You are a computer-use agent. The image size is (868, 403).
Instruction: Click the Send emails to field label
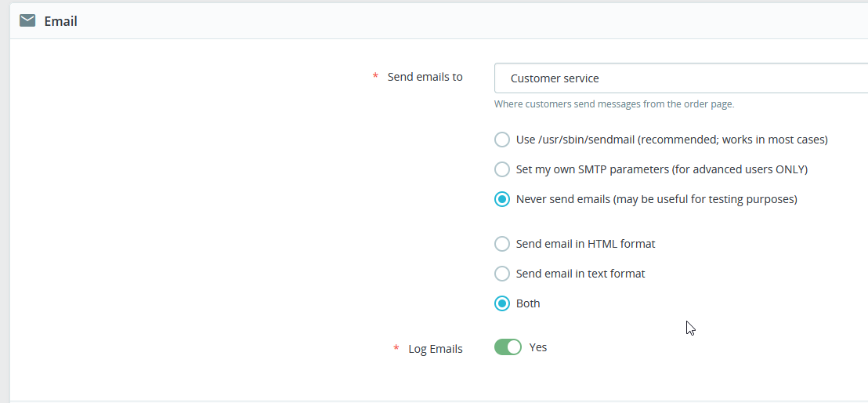[x=425, y=77]
